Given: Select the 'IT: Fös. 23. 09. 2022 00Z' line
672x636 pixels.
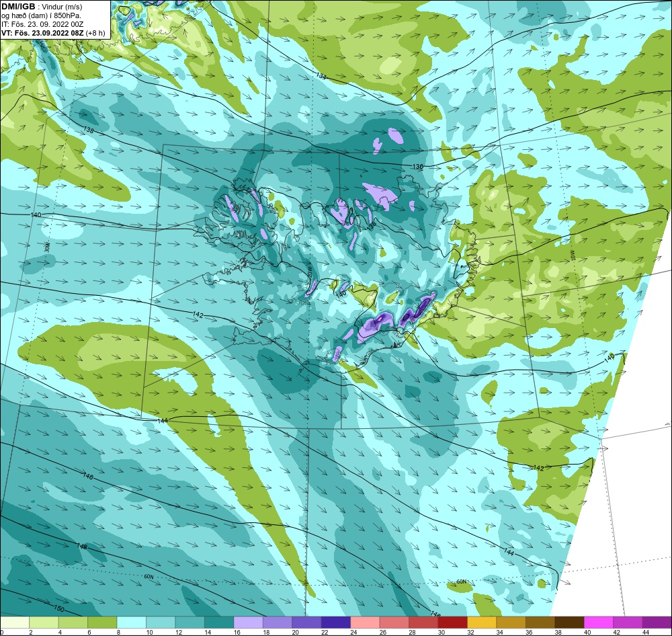Looking at the screenshot, I should coord(42,24).
